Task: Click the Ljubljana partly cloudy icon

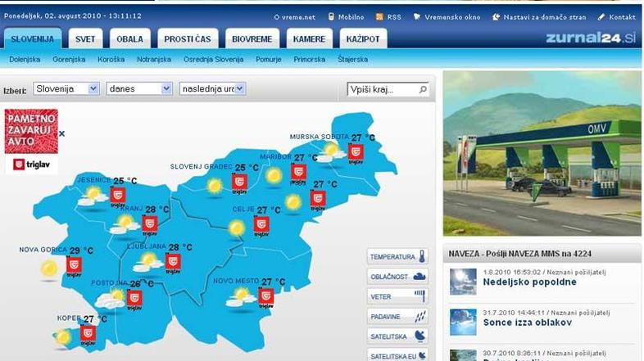Action: [x=148, y=263]
